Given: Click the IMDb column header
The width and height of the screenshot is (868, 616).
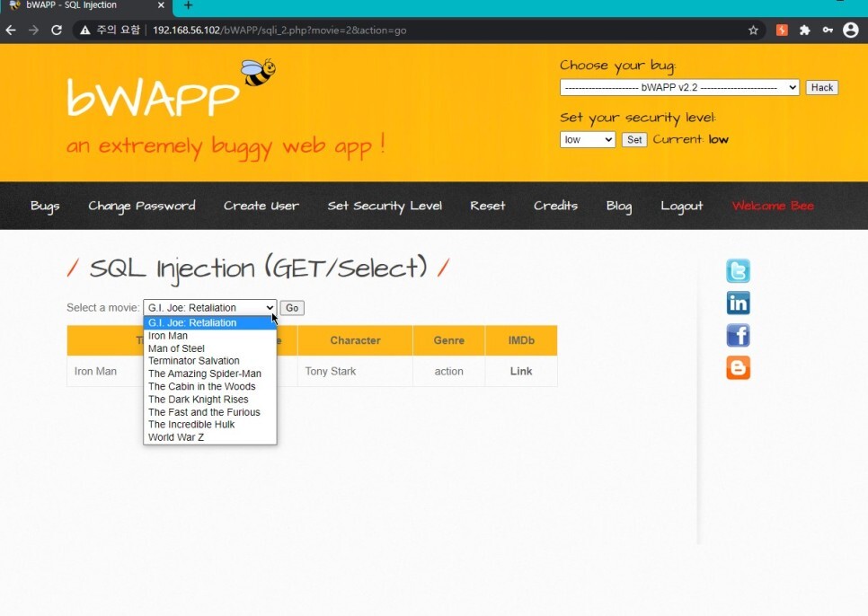Looking at the screenshot, I should tap(521, 340).
